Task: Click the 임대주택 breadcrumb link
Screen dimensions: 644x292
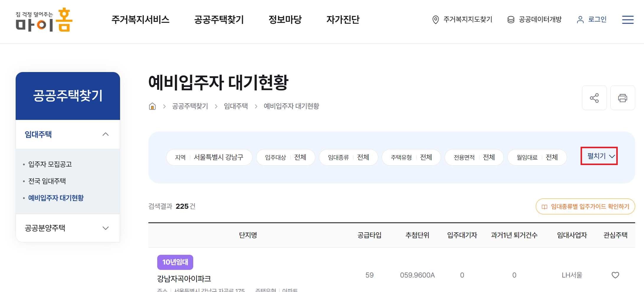Action: coord(236,106)
